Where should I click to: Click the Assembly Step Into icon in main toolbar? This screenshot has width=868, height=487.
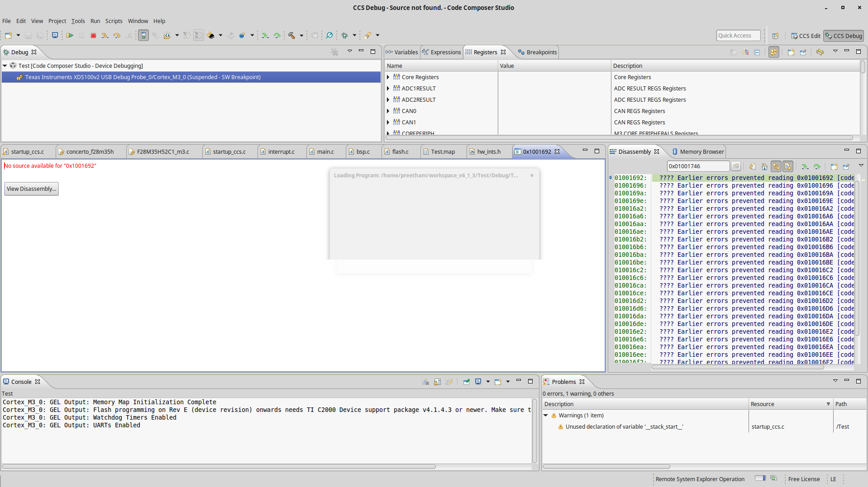point(265,35)
